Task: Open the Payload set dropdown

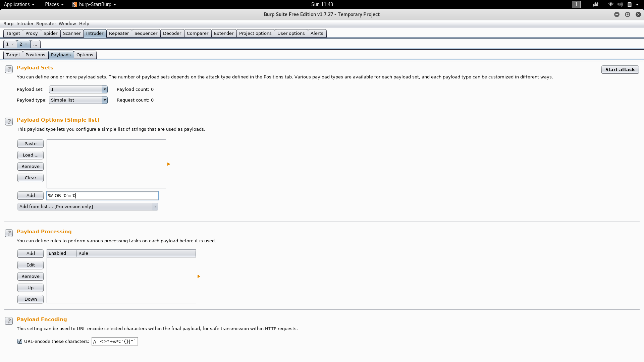Action: 78,89
